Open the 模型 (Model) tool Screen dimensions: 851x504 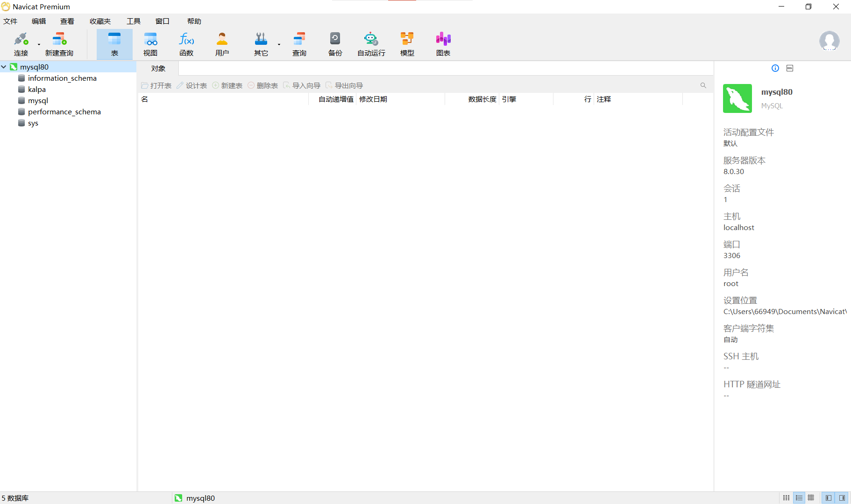[x=407, y=44]
